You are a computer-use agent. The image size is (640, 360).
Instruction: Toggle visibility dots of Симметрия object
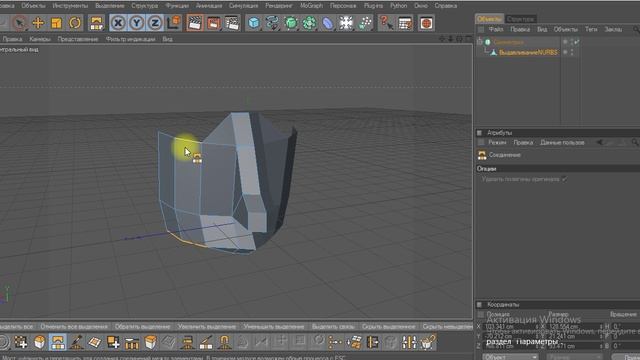(571, 42)
